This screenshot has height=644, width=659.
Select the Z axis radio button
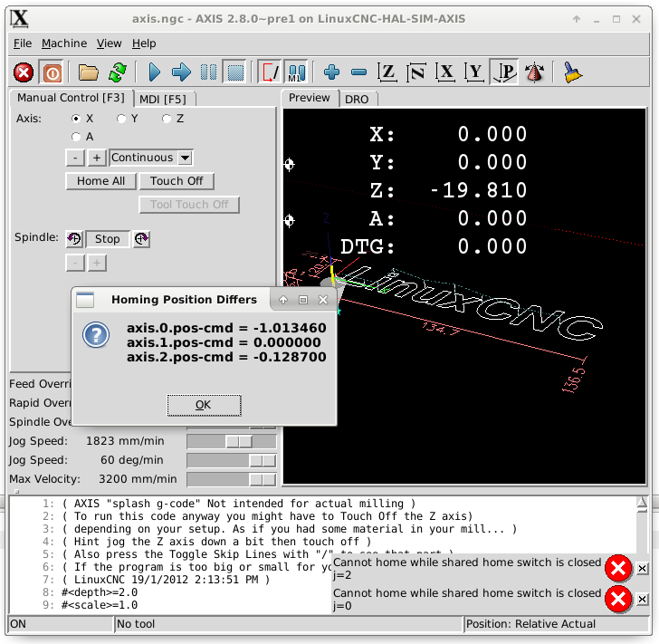[167, 119]
